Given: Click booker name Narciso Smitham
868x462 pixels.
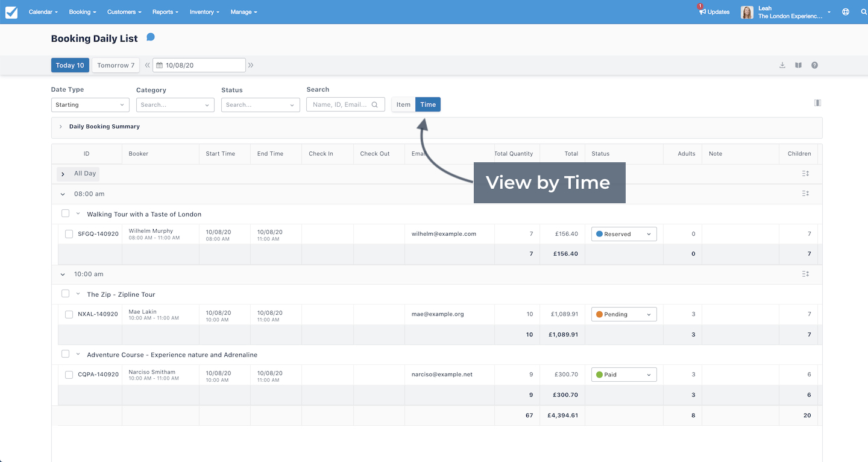Looking at the screenshot, I should point(152,372).
